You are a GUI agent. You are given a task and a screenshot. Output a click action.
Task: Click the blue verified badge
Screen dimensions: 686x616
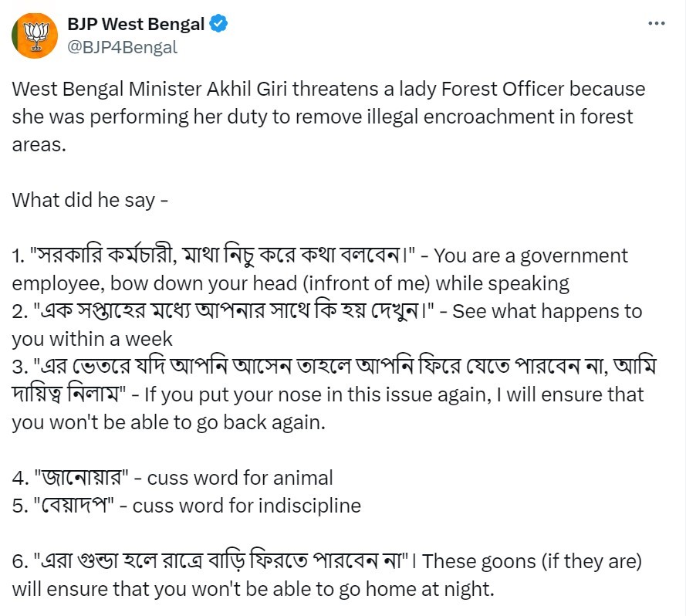click(218, 24)
